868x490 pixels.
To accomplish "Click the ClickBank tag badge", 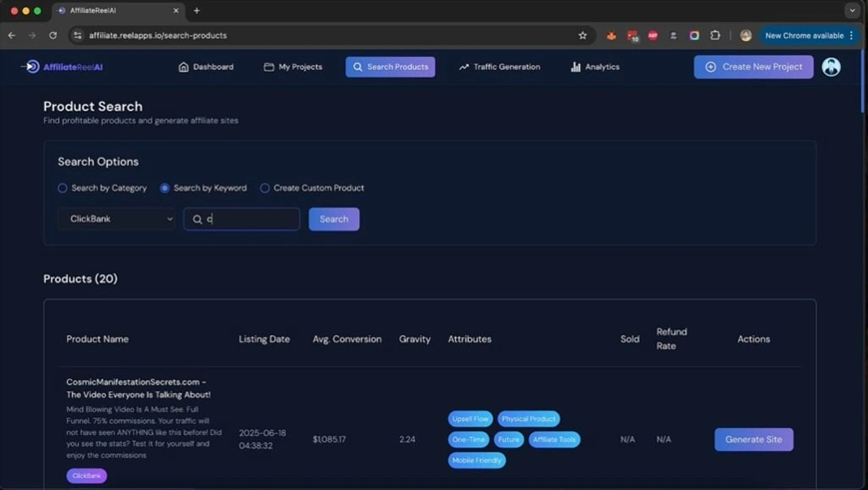I will click(x=87, y=476).
